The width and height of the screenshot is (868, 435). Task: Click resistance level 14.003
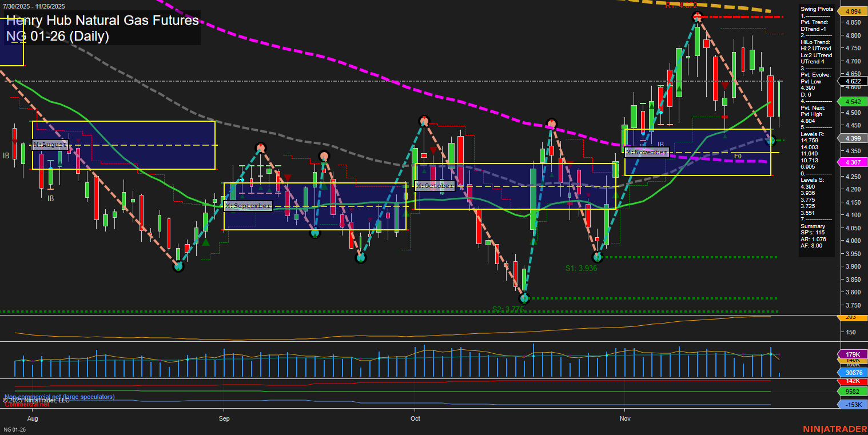(810, 147)
